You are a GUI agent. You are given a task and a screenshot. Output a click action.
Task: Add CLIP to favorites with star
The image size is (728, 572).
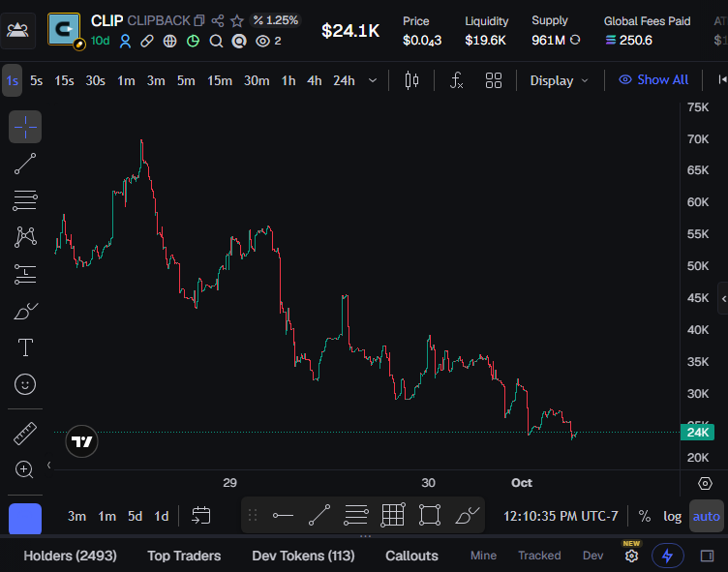tap(237, 20)
